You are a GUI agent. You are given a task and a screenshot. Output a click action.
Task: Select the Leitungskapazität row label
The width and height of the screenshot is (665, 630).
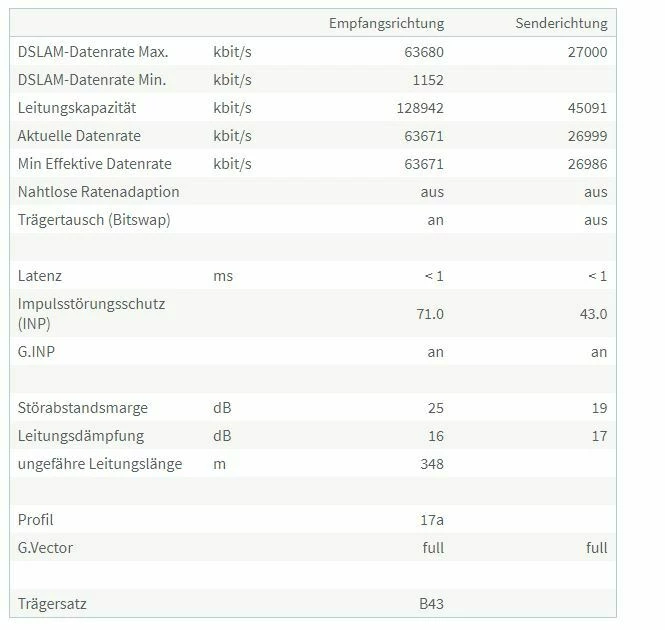77,108
